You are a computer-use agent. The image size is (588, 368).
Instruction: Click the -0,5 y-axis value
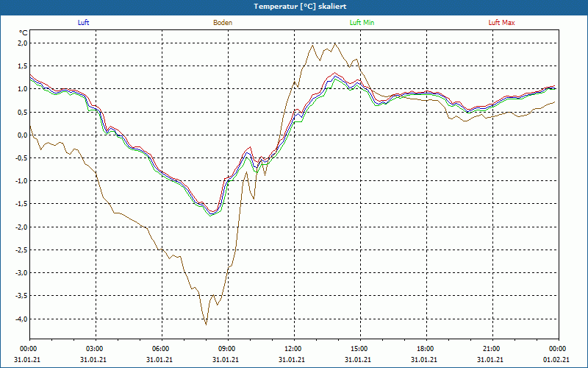point(22,158)
